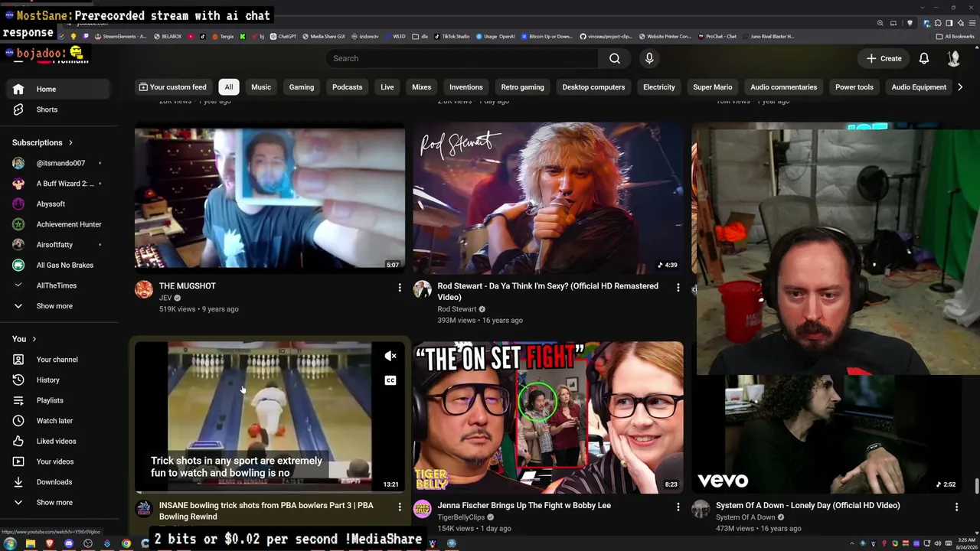Open the Brave browser taskbar icon
The width and height of the screenshot is (980, 551).
[50, 543]
